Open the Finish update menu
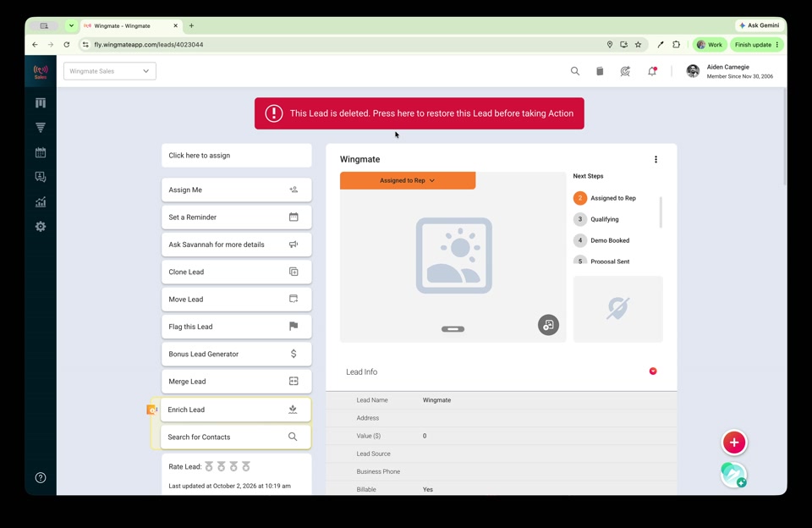Viewport: 812px width, 528px height. 756,45
